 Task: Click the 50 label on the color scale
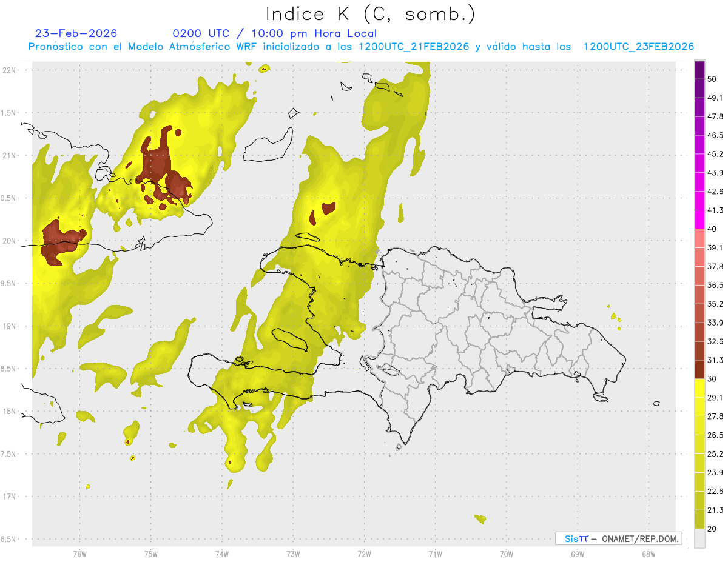coord(712,79)
